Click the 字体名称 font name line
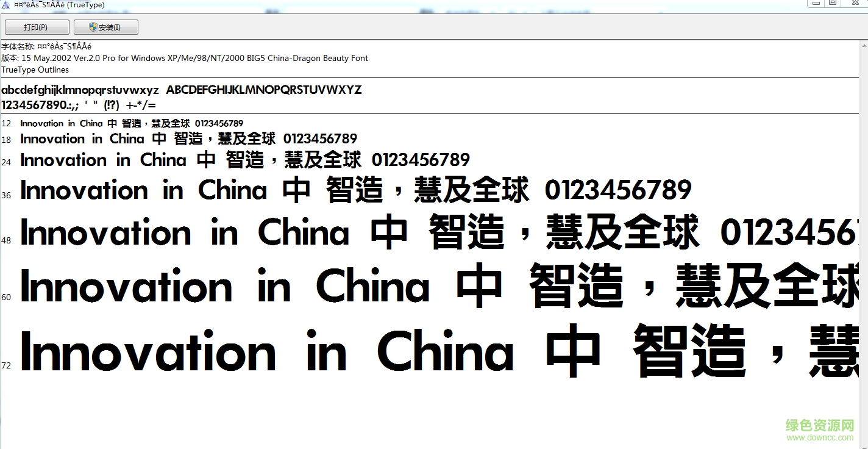 (46, 46)
